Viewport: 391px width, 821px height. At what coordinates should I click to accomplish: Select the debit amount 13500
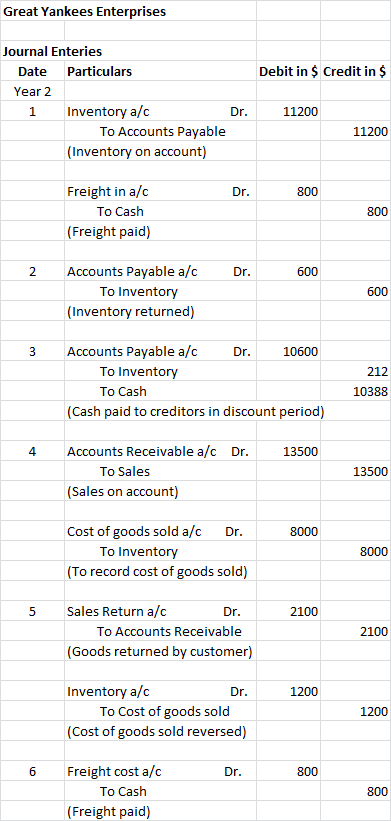pyautogui.click(x=300, y=452)
